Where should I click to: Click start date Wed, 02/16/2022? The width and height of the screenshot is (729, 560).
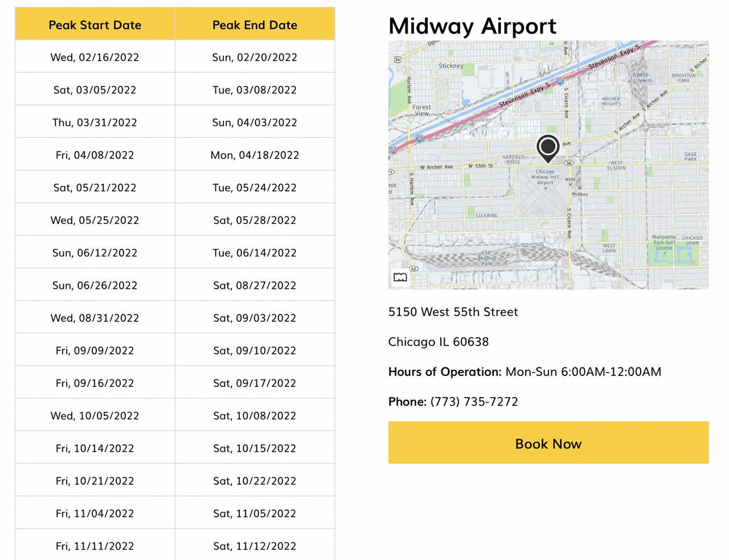point(95,57)
